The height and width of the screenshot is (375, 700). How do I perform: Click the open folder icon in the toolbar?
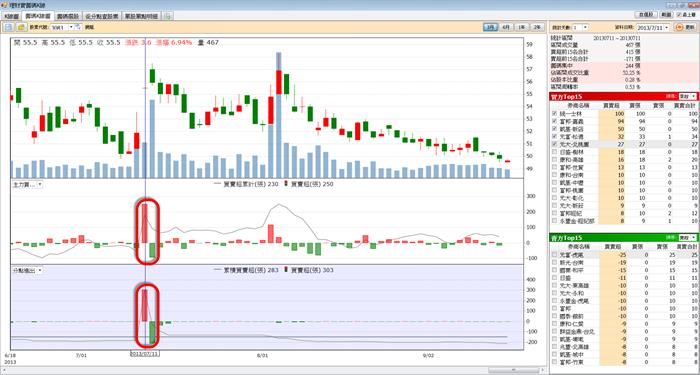[x=21, y=27]
